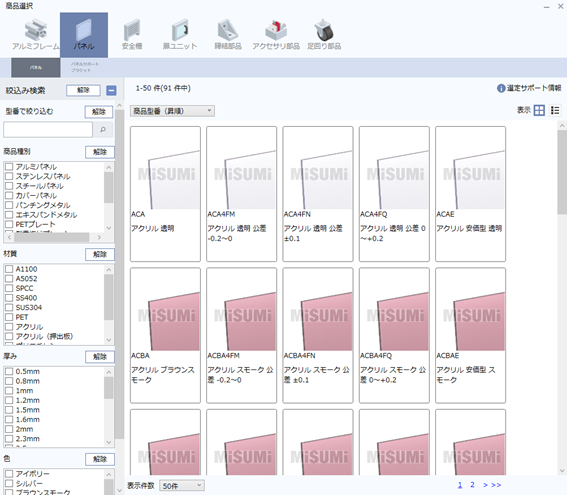Select the ACBA4FM スモーク product card
Viewport: 567px width, 495px height.
tap(242, 335)
